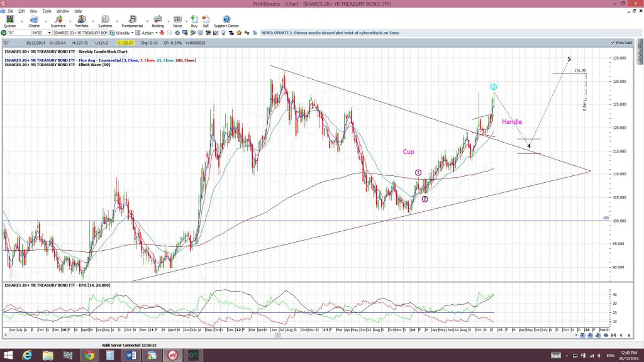This screenshot has width=644, height=362.
Task: Click the TLT symbol input field
Action: tap(19, 33)
